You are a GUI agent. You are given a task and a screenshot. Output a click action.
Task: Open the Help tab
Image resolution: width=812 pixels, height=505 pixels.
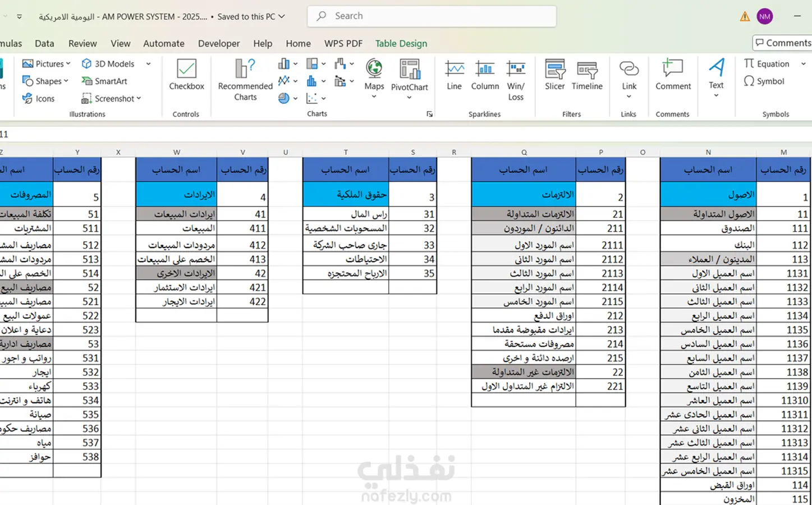(x=263, y=43)
